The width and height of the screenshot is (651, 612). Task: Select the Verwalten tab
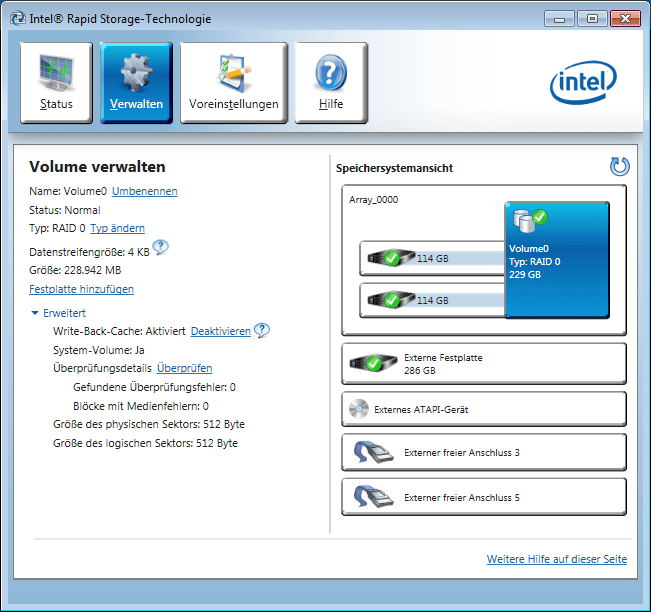136,83
